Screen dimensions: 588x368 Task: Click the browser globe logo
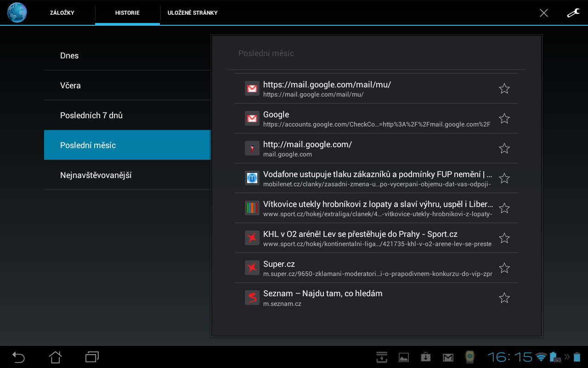tap(17, 12)
